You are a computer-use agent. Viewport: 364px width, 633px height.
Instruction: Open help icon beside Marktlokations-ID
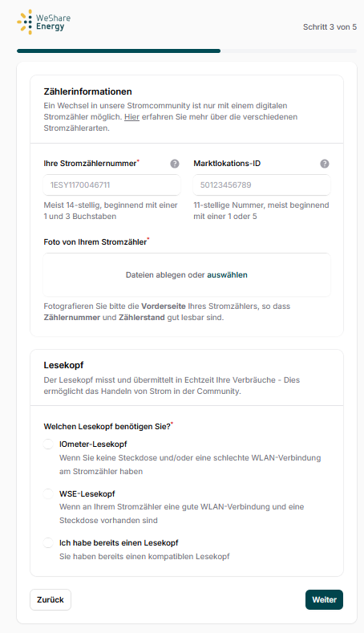[325, 164]
